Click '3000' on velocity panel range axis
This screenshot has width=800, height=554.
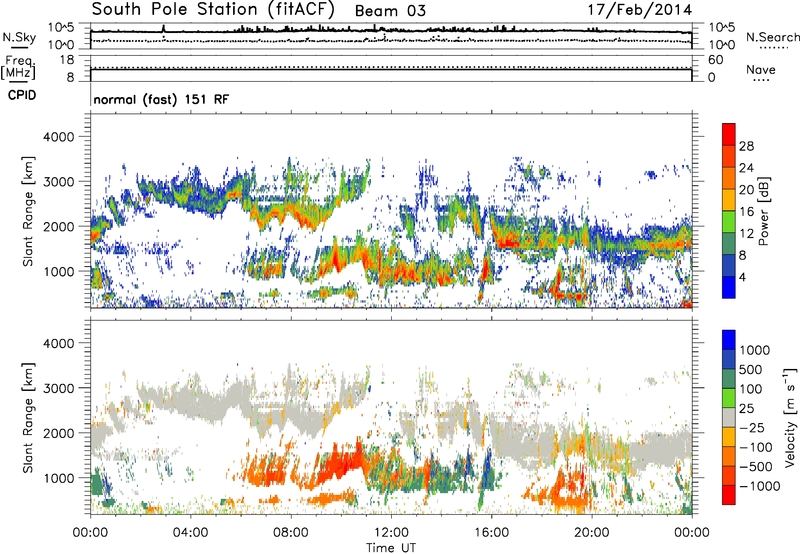coord(58,388)
